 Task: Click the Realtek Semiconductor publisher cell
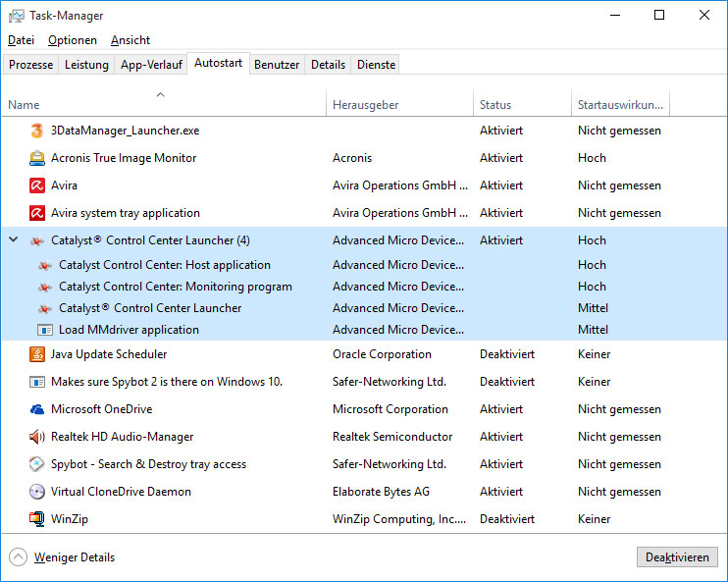pyautogui.click(x=392, y=437)
